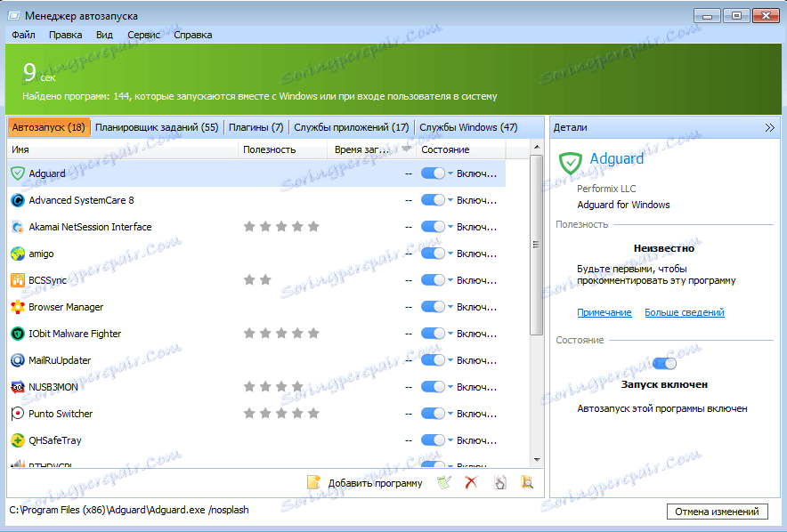The width and height of the screenshot is (787, 532).
Task: Disable Punto Switcher startup switch
Action: 433,414
